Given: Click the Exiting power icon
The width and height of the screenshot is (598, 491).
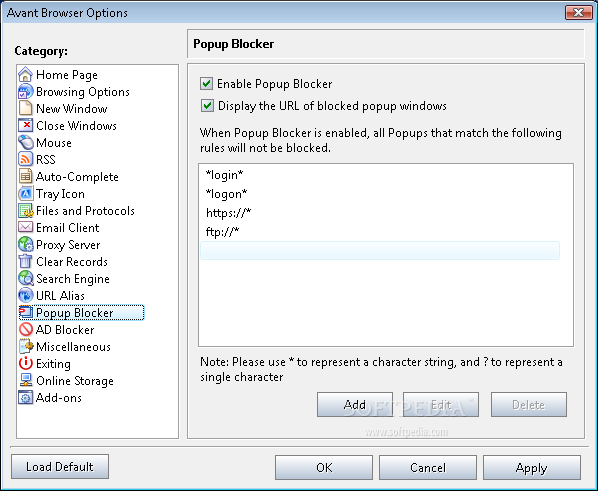Looking at the screenshot, I should (x=26, y=363).
